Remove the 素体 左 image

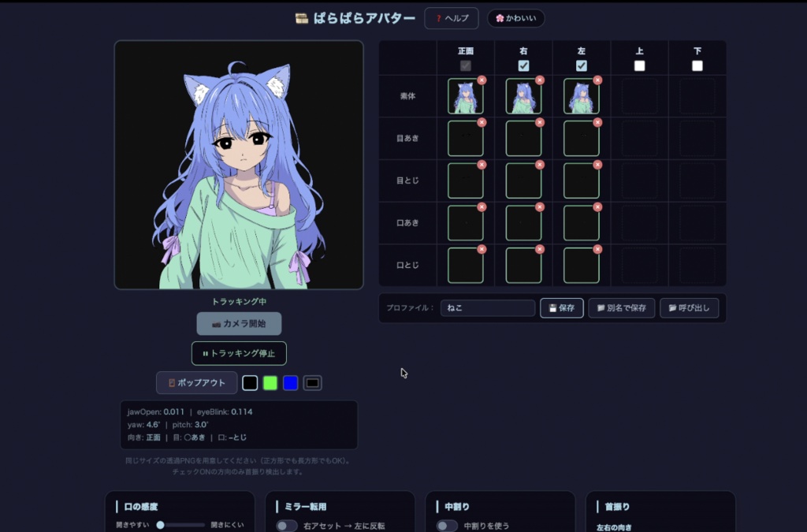click(597, 80)
